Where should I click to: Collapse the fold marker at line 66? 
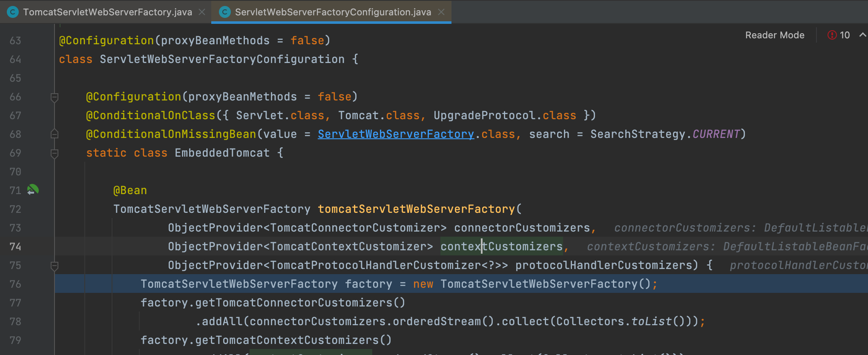[55, 97]
